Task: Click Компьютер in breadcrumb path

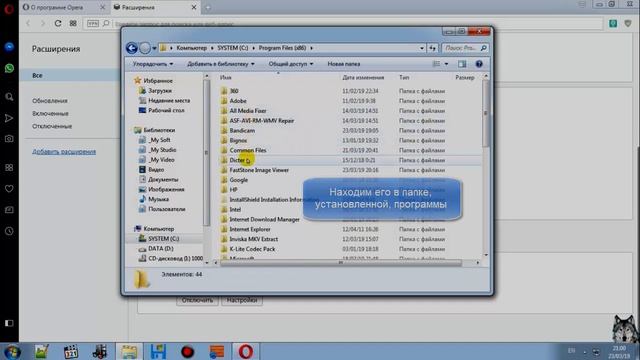Action: point(191,48)
